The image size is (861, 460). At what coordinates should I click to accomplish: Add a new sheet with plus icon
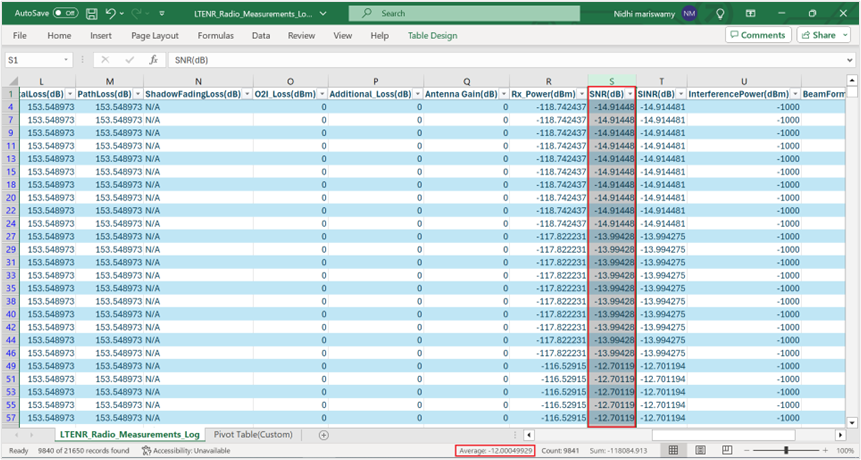[x=323, y=435]
